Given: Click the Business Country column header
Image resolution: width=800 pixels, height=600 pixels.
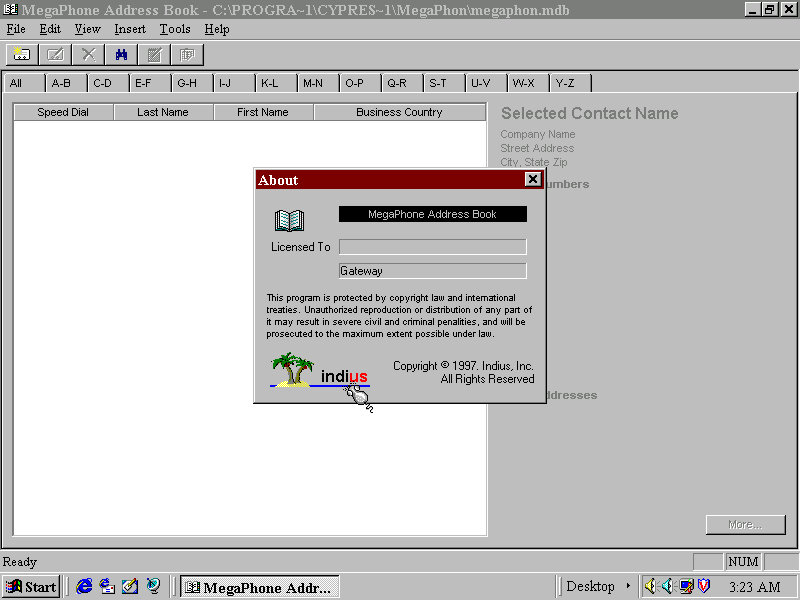Looking at the screenshot, I should pyautogui.click(x=399, y=112).
